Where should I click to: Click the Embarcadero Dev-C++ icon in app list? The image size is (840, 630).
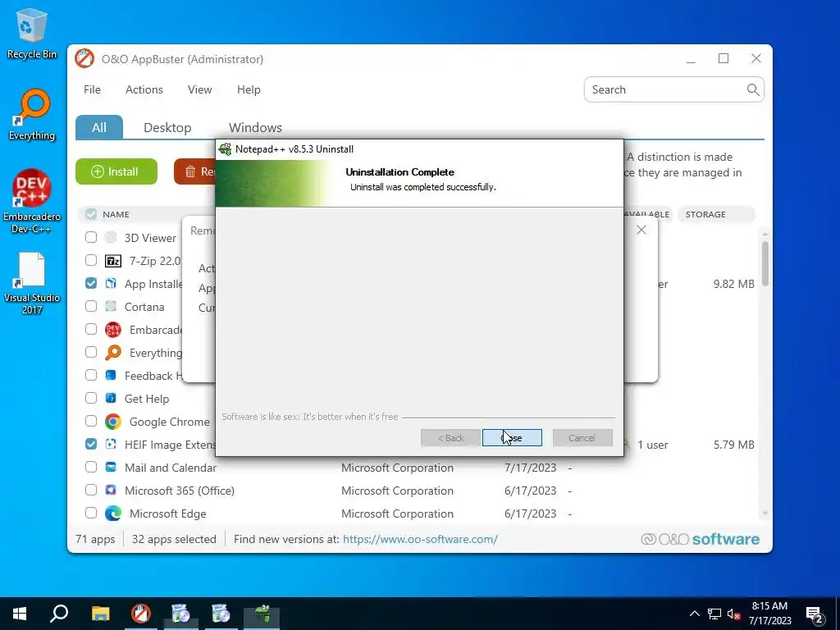pos(113,330)
